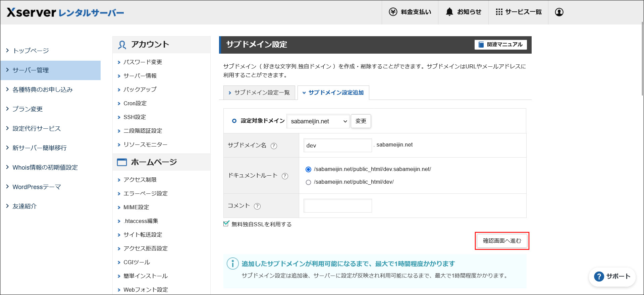Click the page vertical scrollbar
The image size is (644, 295).
tap(642, 59)
